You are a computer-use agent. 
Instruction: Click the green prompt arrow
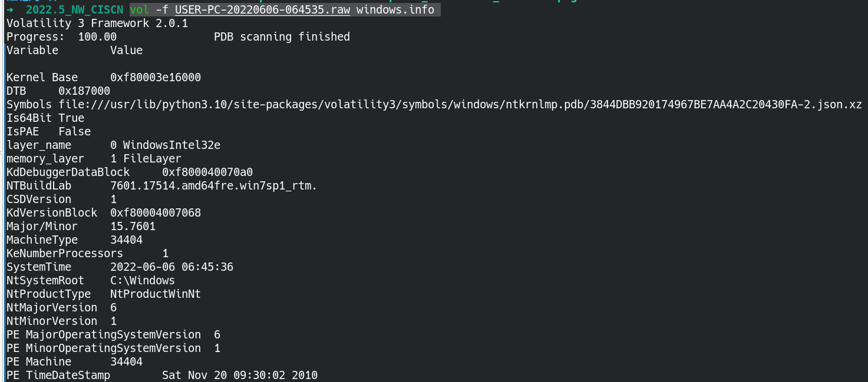tap(10, 10)
